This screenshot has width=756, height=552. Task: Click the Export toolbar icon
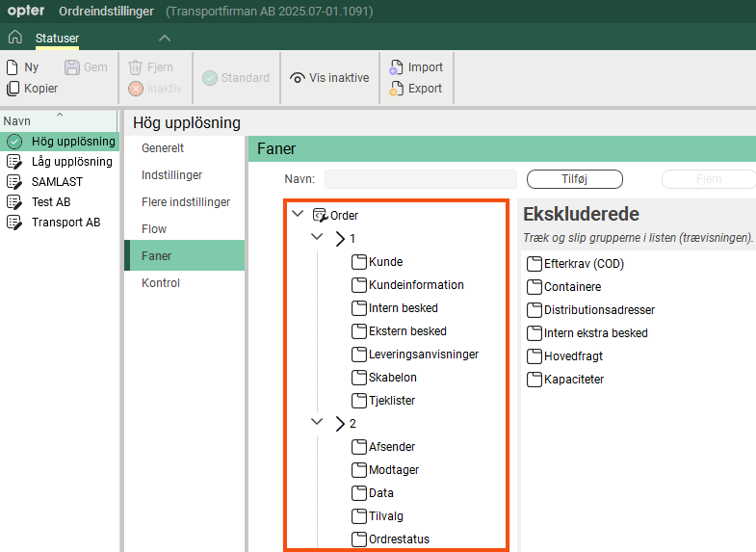396,89
